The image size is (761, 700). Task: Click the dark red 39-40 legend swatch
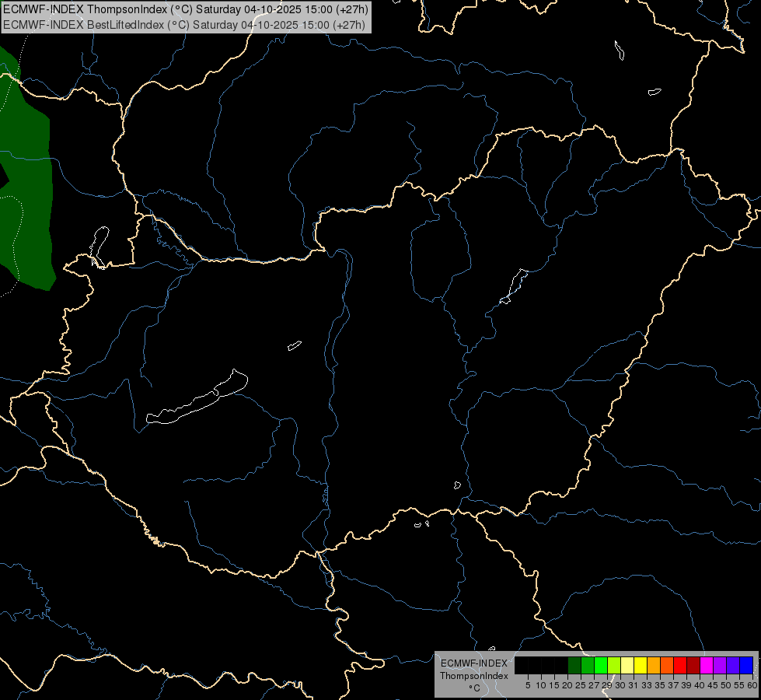point(693,665)
